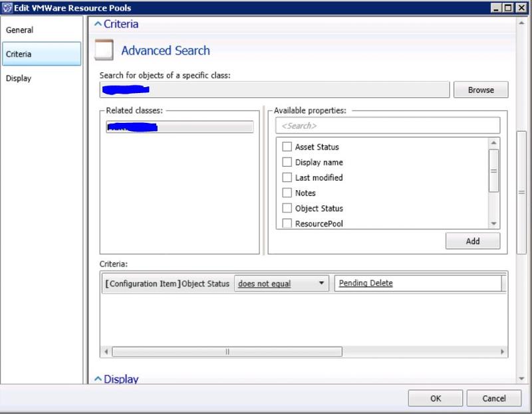Click OK to save changes
The height and width of the screenshot is (414, 532).
tap(436, 398)
